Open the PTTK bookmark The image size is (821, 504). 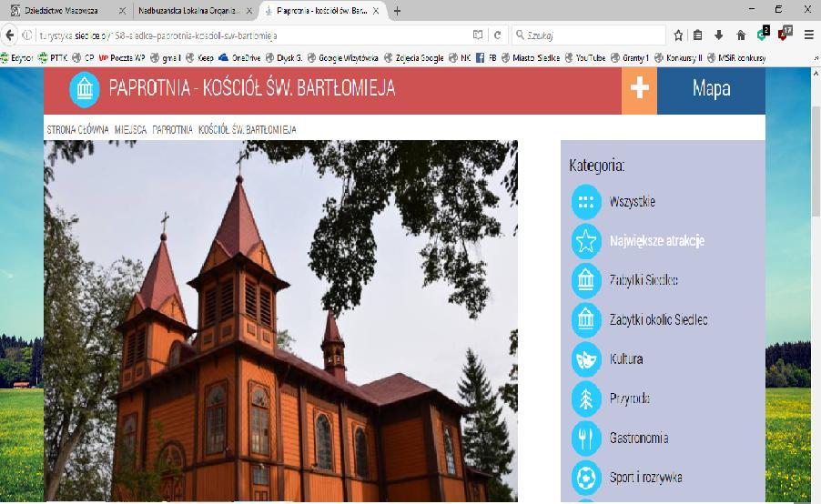[x=53, y=57]
